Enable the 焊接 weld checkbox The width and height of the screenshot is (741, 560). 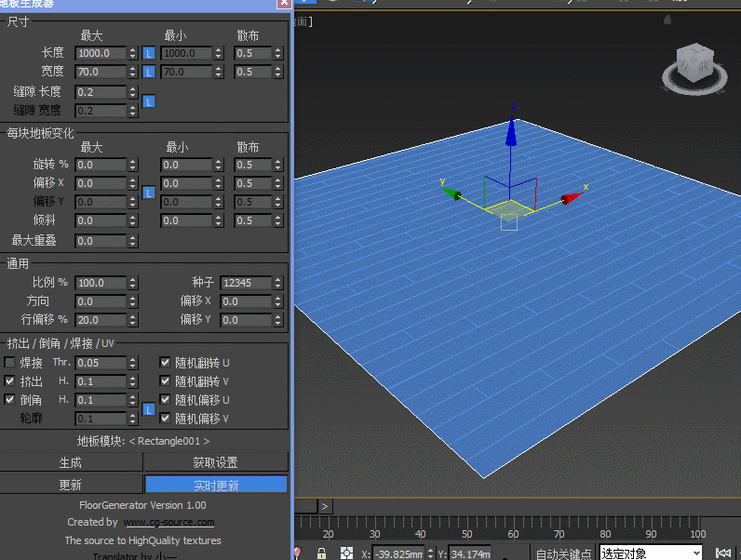tap(10, 363)
